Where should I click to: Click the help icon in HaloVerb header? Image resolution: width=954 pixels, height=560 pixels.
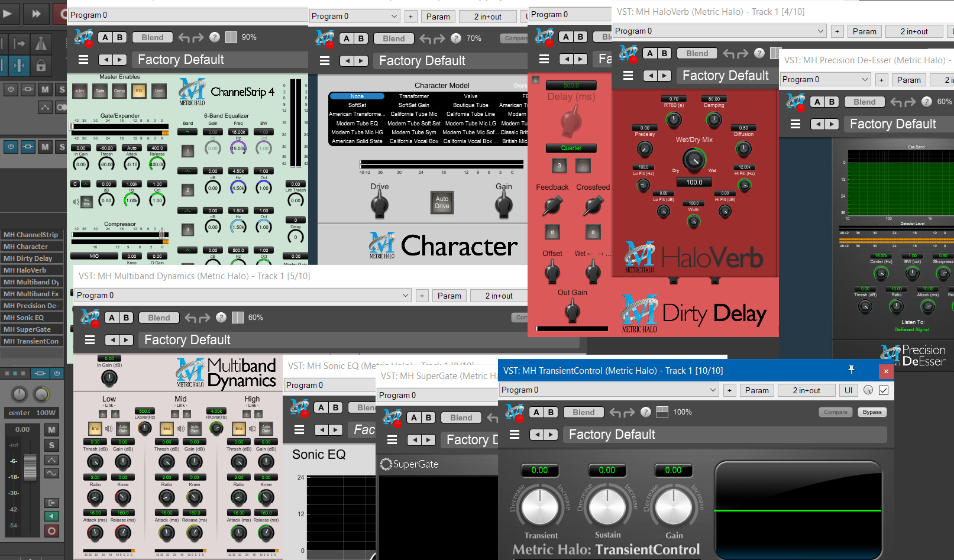point(759,53)
